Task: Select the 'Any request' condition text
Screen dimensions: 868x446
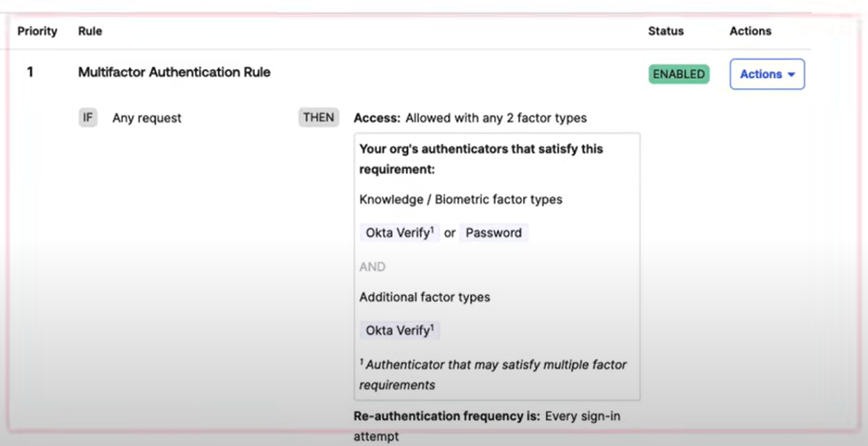Action: tap(147, 118)
